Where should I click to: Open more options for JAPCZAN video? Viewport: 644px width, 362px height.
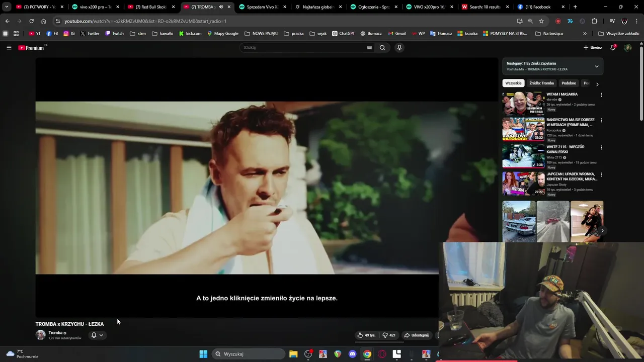tap(601, 175)
